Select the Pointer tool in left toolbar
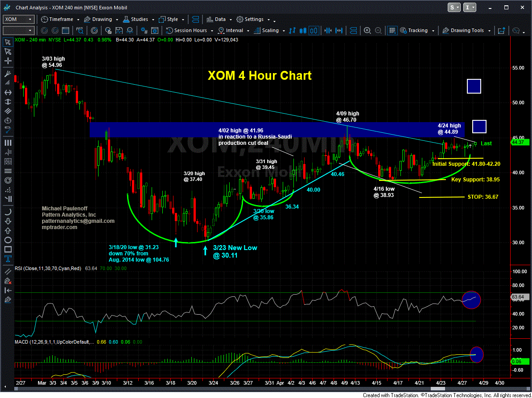Image resolution: width=532 pixels, height=398 pixels. point(8,42)
